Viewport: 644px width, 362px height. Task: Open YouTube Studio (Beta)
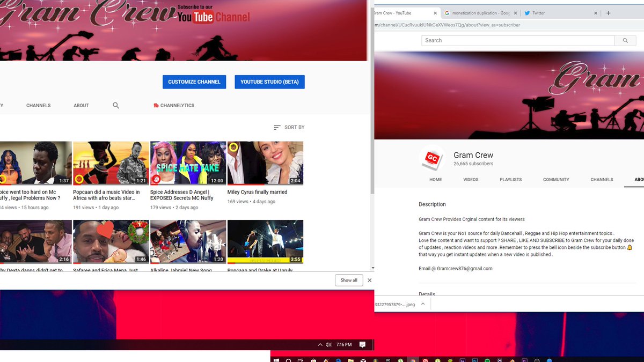point(269,82)
